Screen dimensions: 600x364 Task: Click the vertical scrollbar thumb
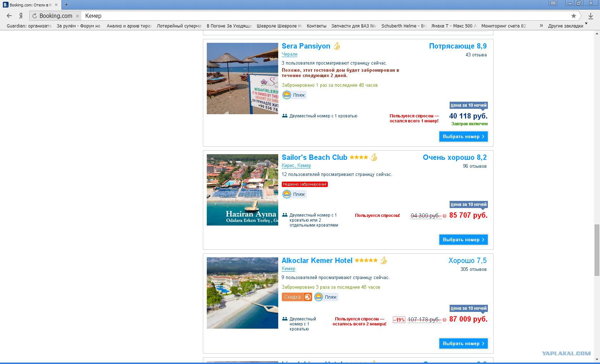point(597,250)
